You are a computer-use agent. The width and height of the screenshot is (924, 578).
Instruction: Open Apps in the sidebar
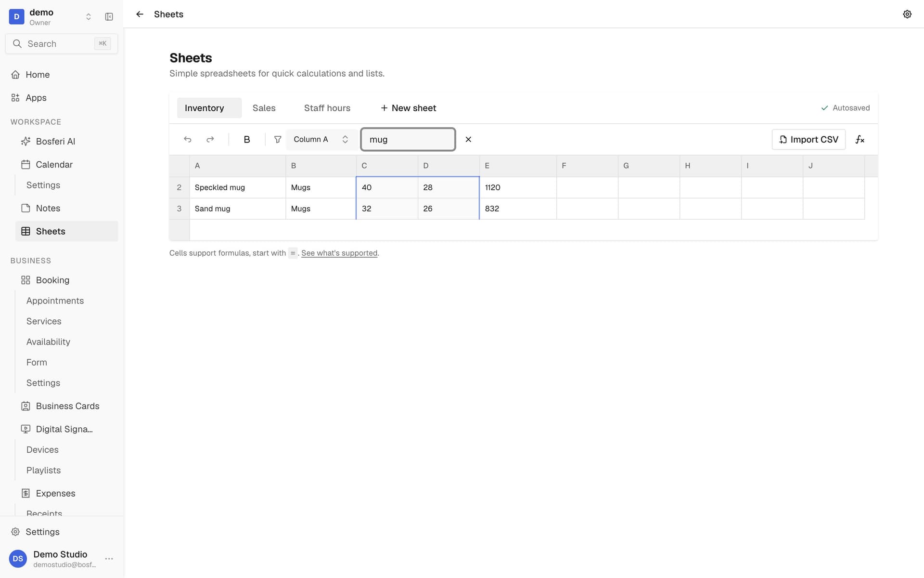click(62, 98)
